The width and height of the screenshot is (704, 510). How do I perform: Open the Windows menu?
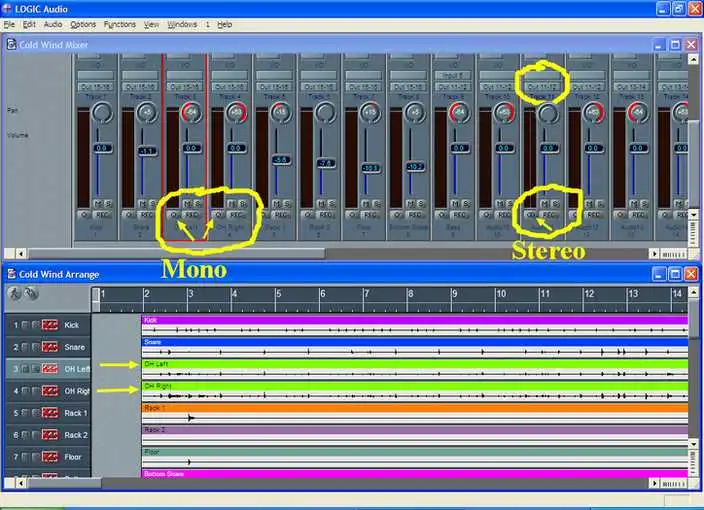(182, 24)
